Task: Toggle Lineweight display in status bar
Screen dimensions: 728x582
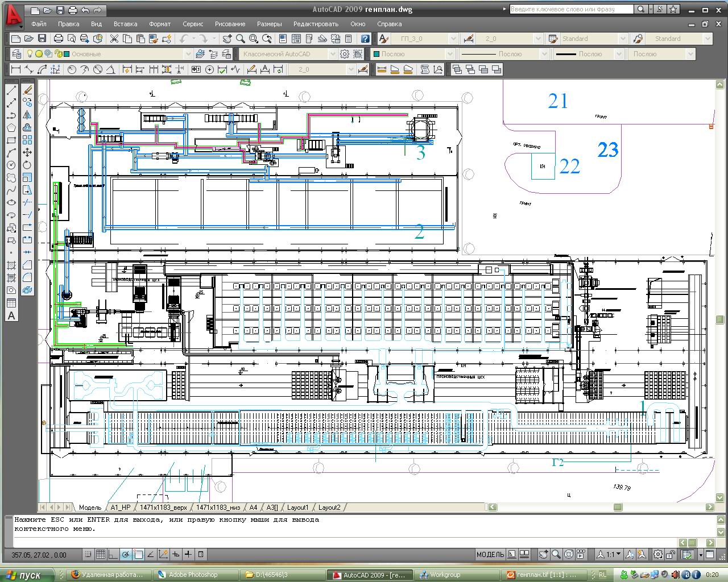Action: [x=188, y=554]
